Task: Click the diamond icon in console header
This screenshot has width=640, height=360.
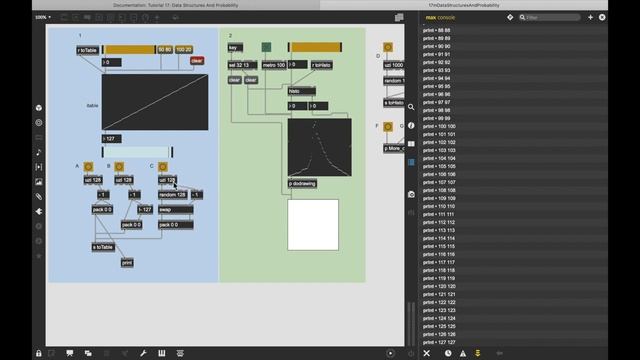Action: pos(510,17)
